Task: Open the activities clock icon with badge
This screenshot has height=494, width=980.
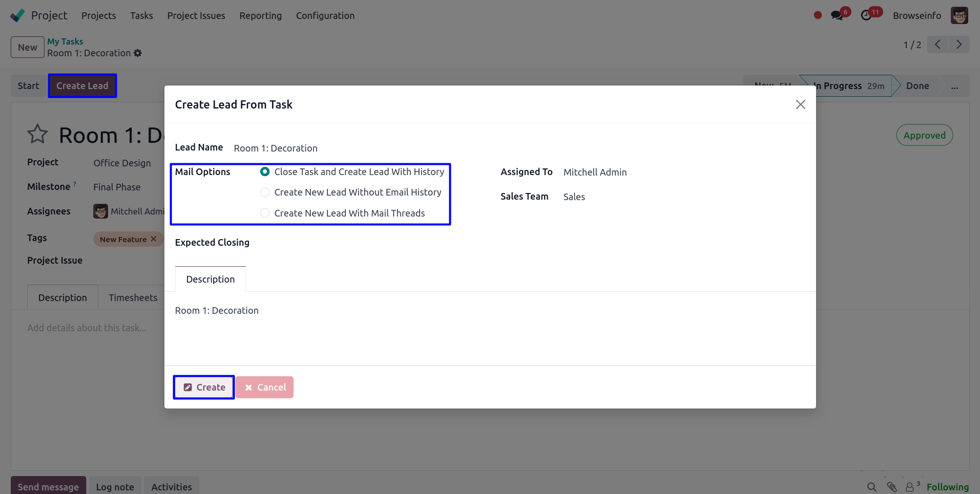Action: 866,15
